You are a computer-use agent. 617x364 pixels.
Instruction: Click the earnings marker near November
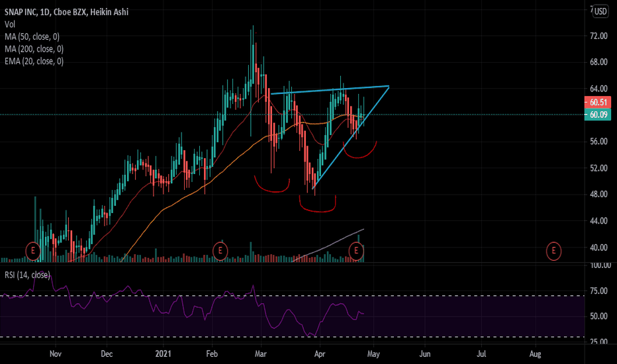(x=33, y=251)
